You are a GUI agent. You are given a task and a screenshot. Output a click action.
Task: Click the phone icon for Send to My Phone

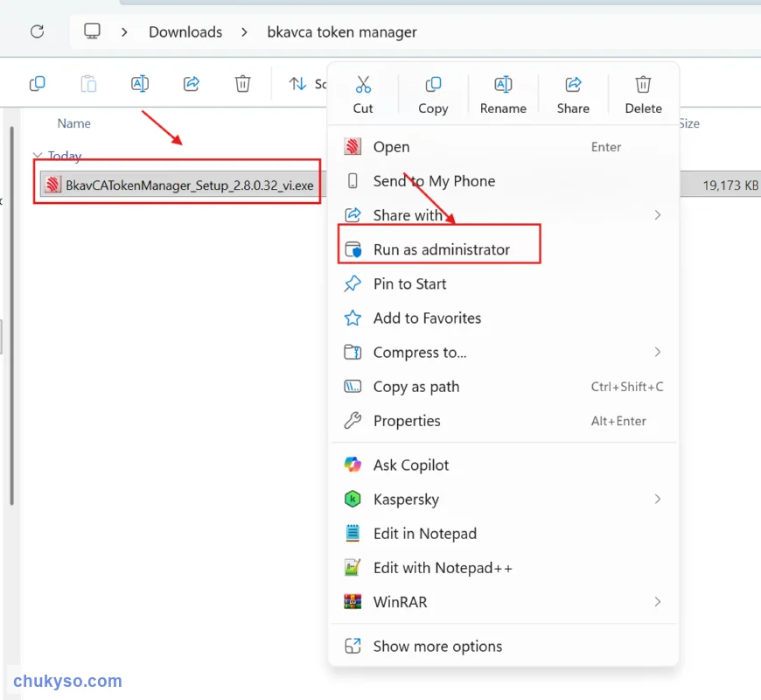pos(353,180)
